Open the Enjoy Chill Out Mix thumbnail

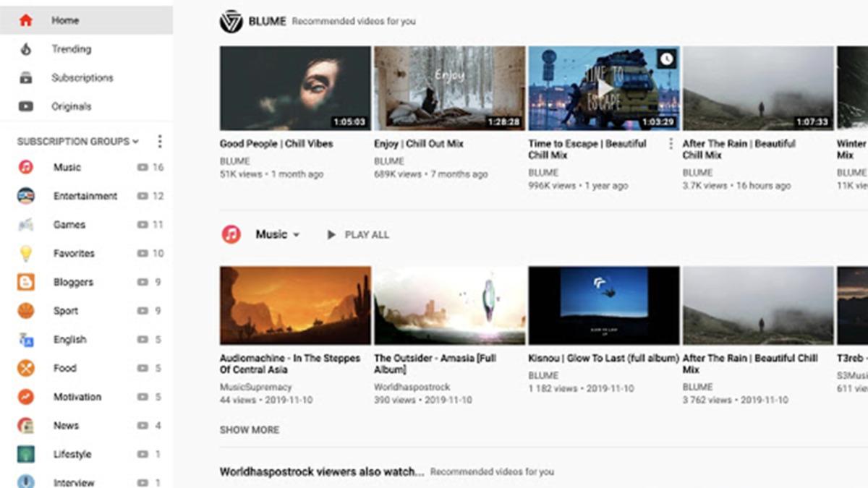coord(448,87)
